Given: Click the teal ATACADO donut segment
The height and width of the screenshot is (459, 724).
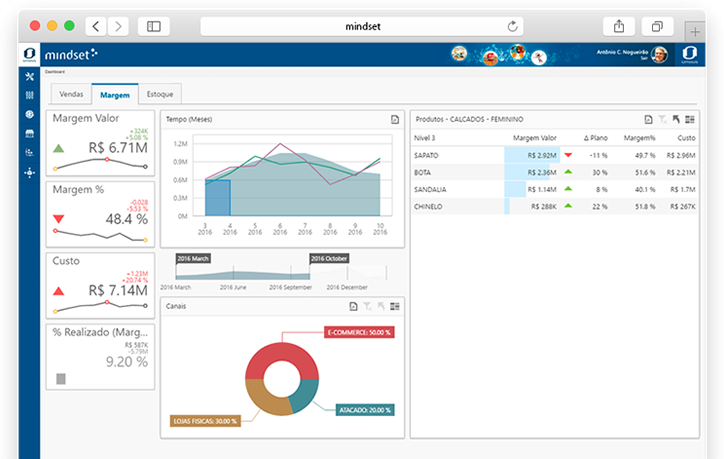Looking at the screenshot, I should [306, 395].
